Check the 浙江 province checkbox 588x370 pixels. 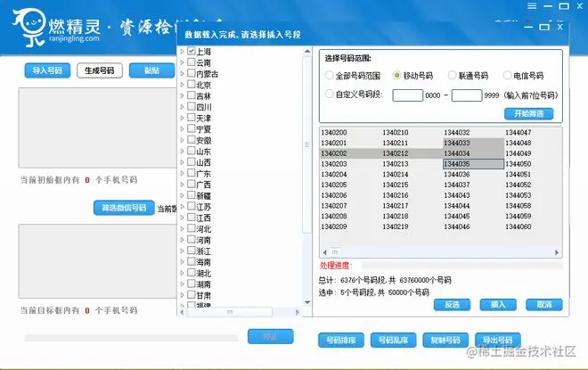192,251
